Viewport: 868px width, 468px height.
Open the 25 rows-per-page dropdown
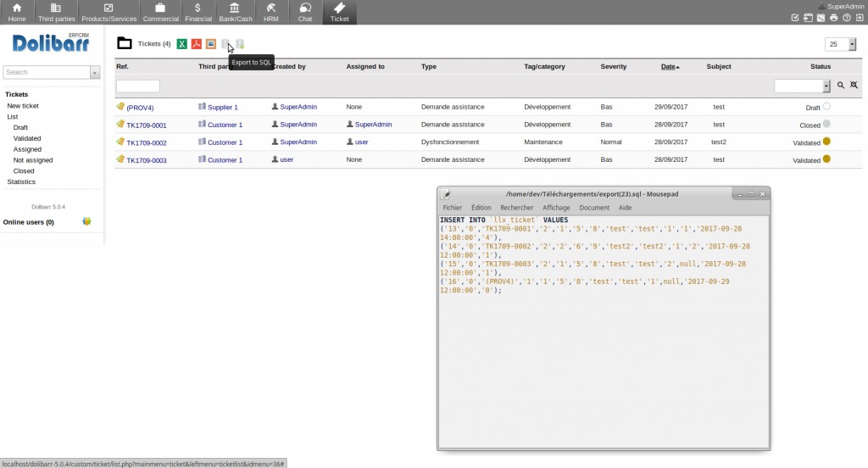[839, 44]
